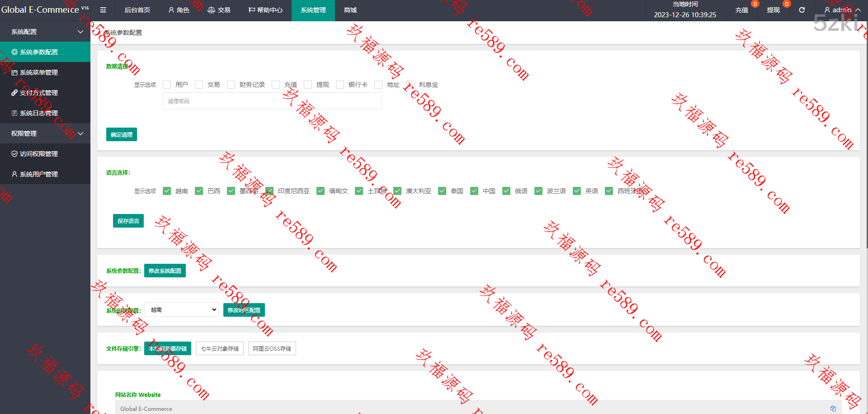Open the timezone dropdown showing 越南
This screenshot has height=414, width=868.
pyautogui.click(x=181, y=309)
